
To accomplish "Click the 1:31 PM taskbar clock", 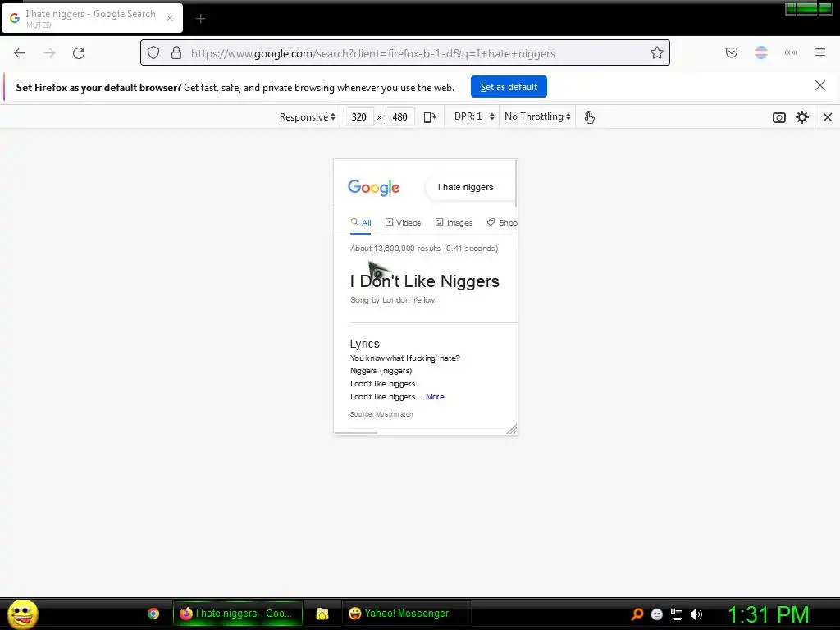I will [x=768, y=615].
